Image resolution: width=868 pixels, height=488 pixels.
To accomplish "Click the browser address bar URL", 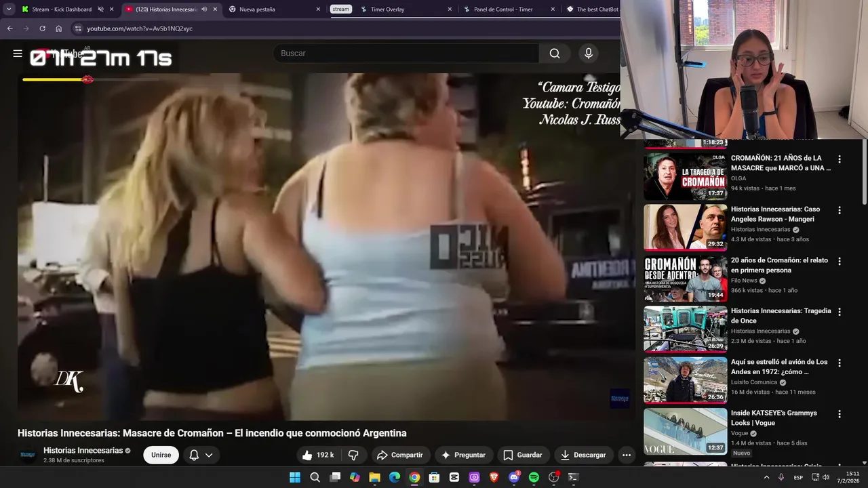I will (140, 28).
